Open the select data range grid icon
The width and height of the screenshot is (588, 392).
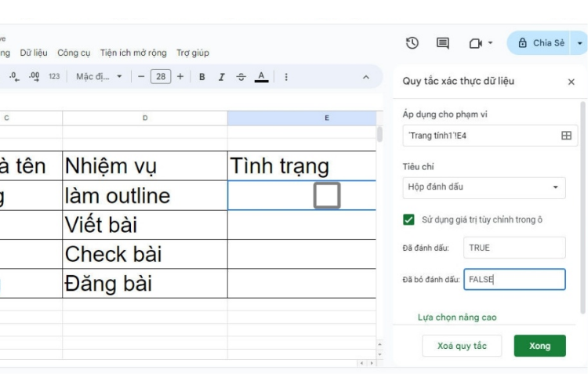pos(566,136)
